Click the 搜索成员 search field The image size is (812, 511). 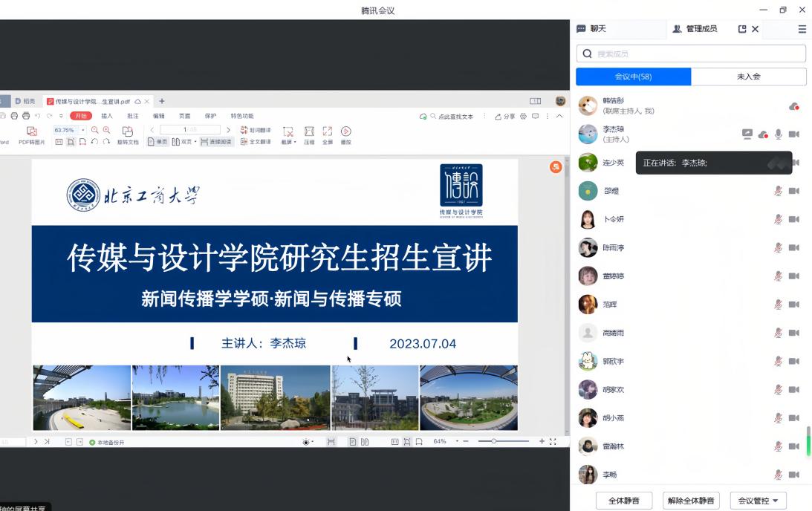click(691, 53)
